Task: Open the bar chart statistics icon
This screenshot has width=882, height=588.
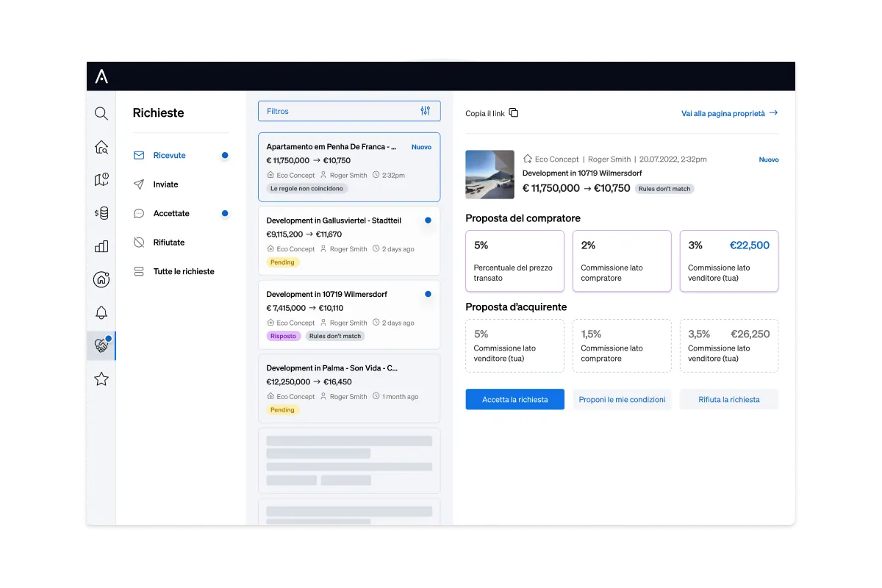Action: (101, 246)
